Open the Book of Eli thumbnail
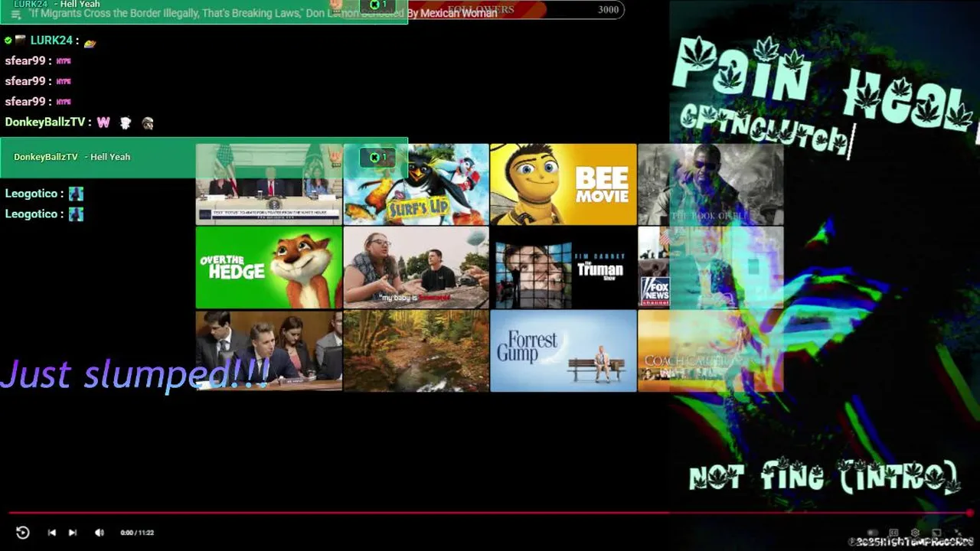The width and height of the screenshot is (980, 551). [710, 184]
